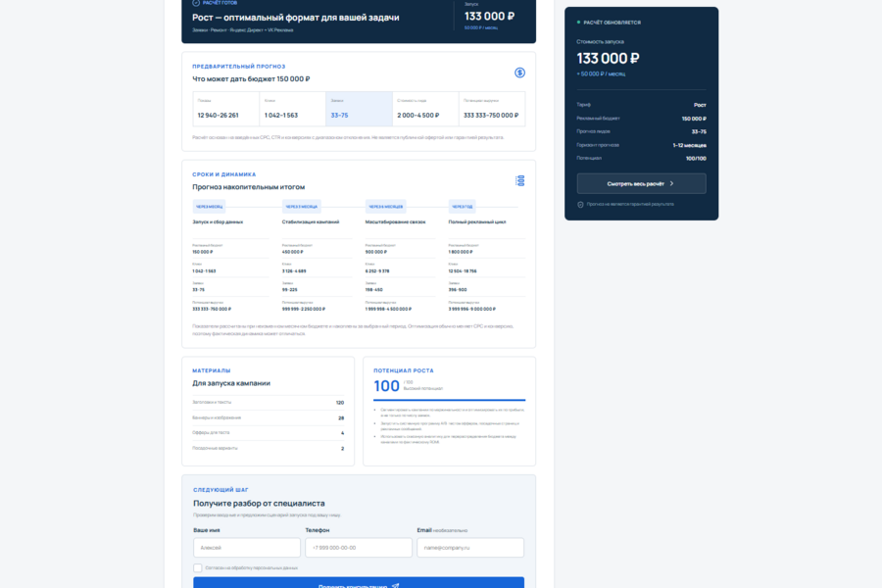
Task: Select the Через 3 месяца timeline badge
Action: (302, 207)
